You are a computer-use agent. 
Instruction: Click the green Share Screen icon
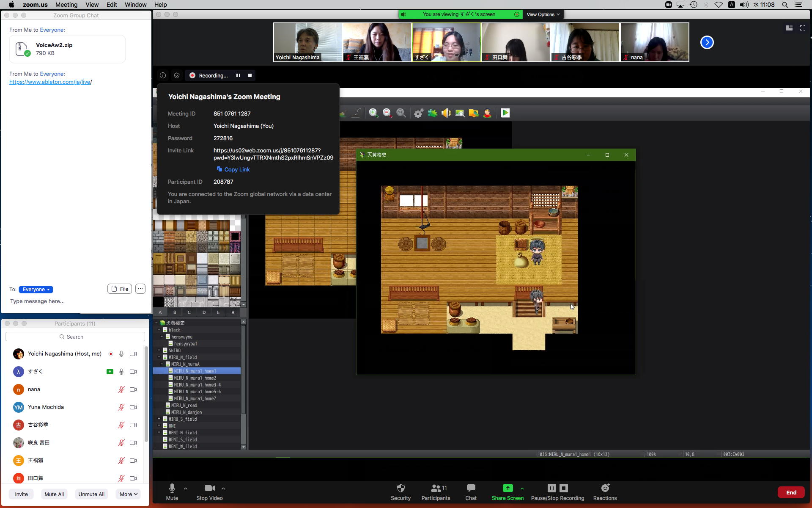[x=507, y=488]
